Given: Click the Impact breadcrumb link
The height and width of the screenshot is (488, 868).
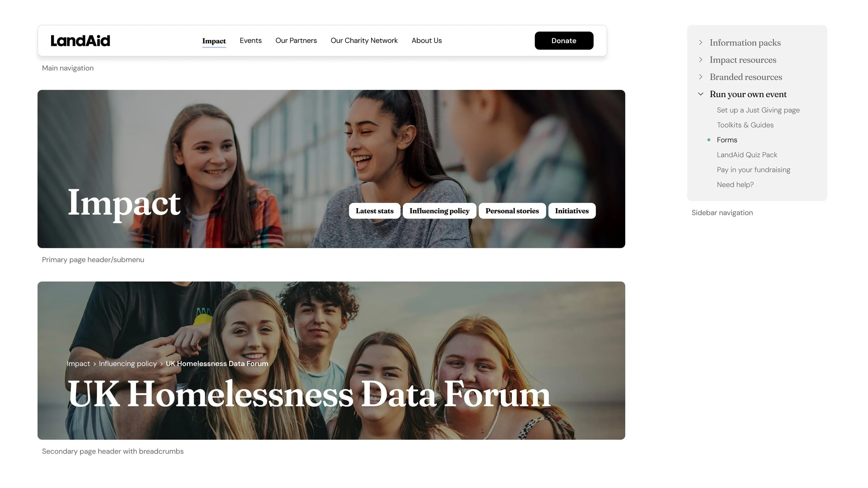Looking at the screenshot, I should pyautogui.click(x=78, y=363).
